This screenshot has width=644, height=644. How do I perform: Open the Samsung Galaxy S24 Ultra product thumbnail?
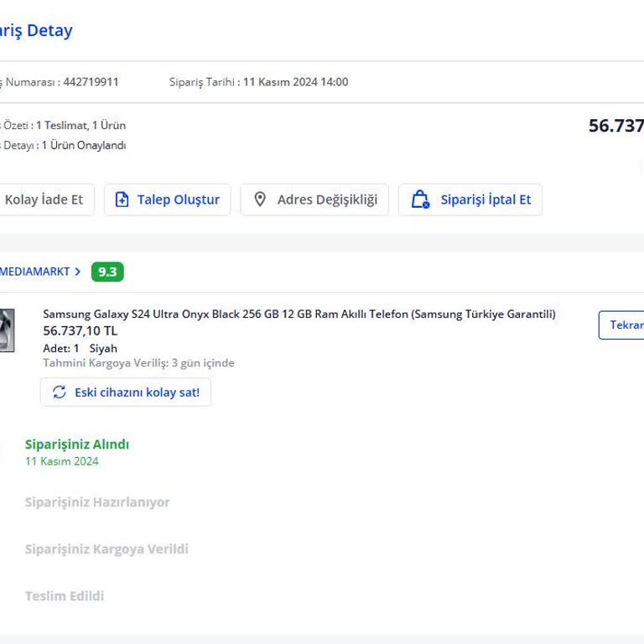pyautogui.click(x=7, y=330)
